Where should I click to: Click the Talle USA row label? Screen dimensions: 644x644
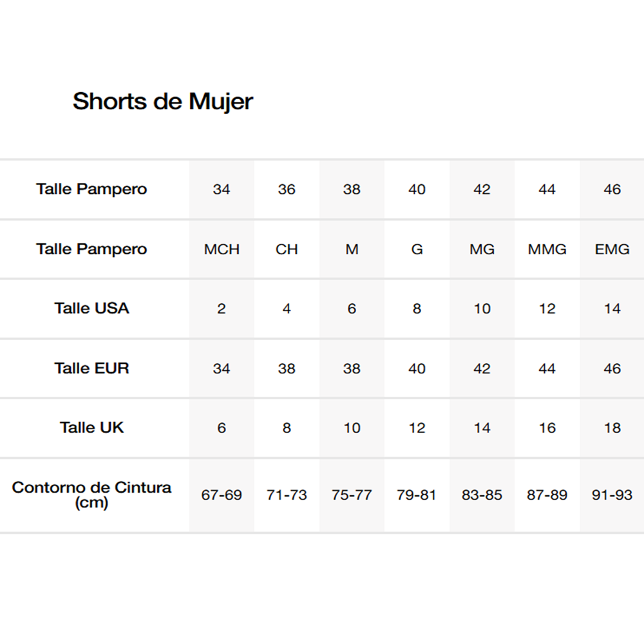tap(92, 308)
